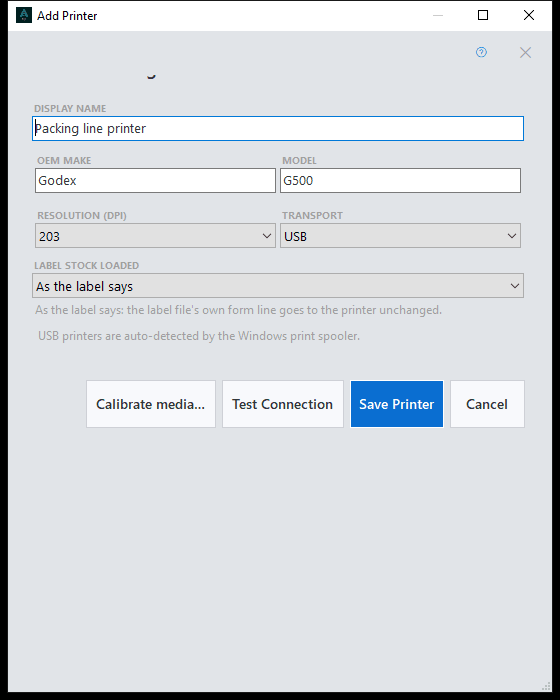Click the MODEL label
This screenshot has height=700, width=560.
[x=299, y=160]
